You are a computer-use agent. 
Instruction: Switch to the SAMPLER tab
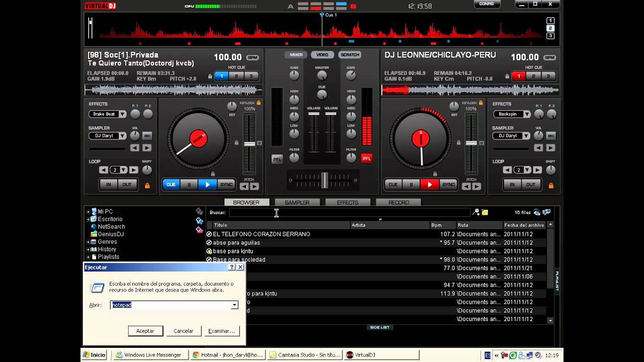[x=297, y=202]
